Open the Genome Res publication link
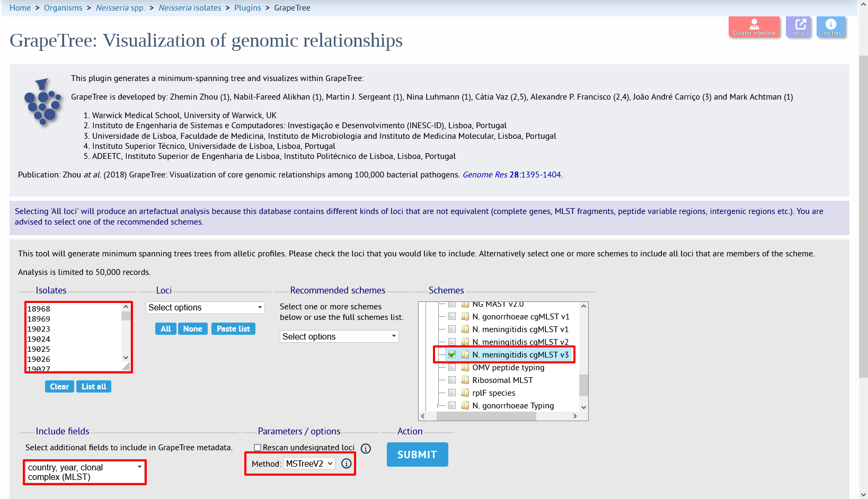Screen dimensions: 868x499 point(512,175)
